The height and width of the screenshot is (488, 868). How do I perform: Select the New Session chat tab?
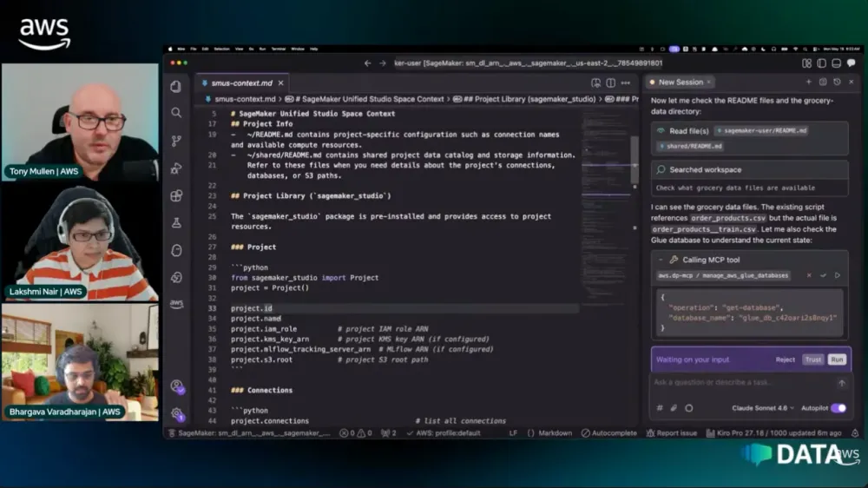681,82
